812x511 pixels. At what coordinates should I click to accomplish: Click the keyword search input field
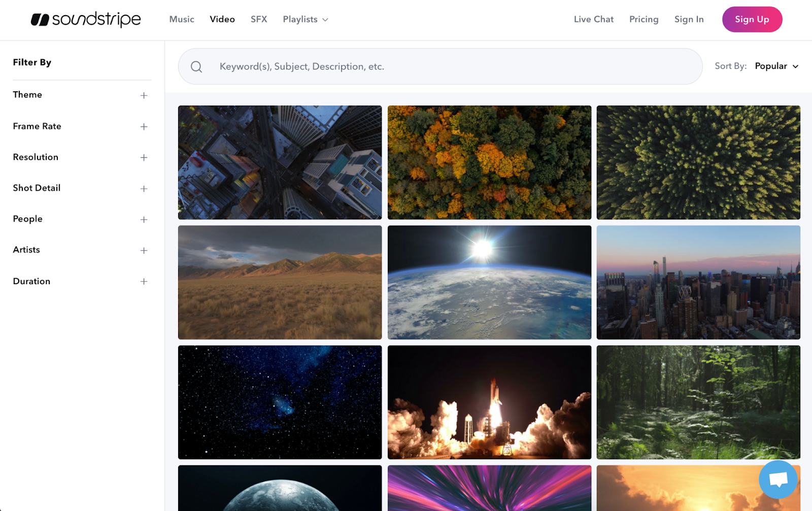tap(406, 66)
